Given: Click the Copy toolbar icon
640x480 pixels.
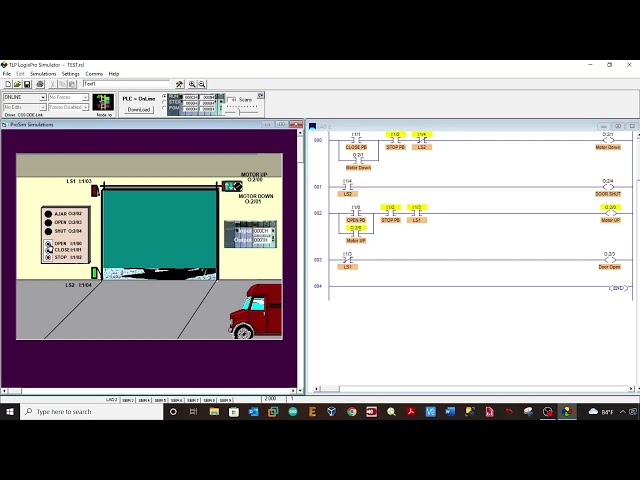Looking at the screenshot, I should click(x=62, y=84).
